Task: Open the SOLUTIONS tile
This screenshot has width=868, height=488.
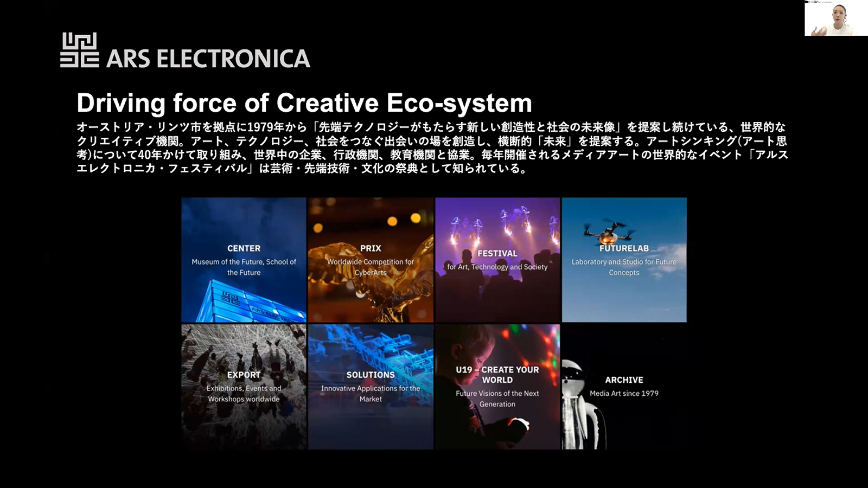Action: (371, 387)
